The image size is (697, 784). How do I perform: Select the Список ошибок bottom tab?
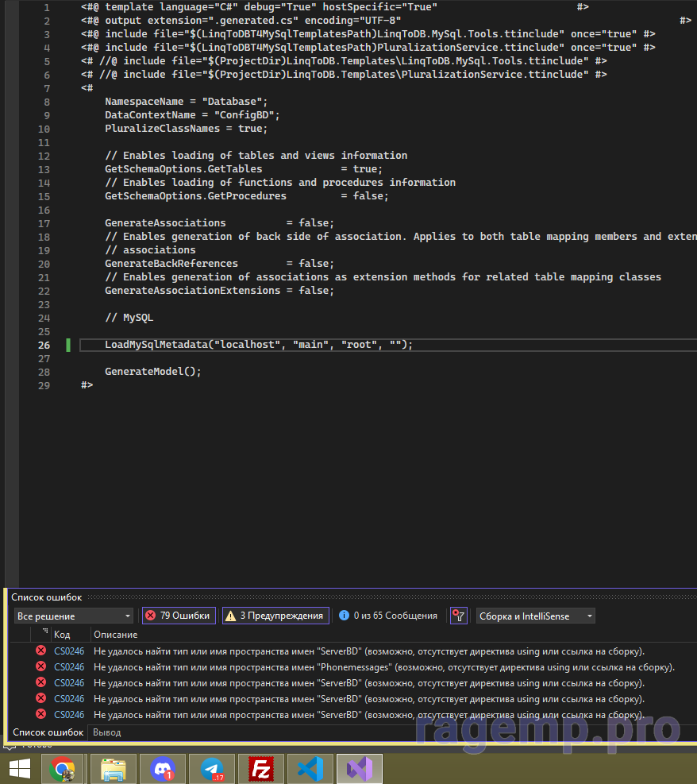point(48,732)
